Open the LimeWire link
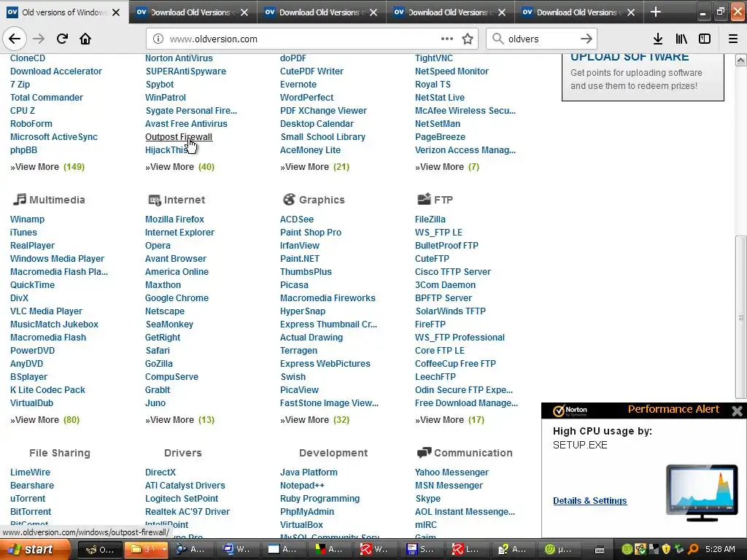 (x=30, y=472)
